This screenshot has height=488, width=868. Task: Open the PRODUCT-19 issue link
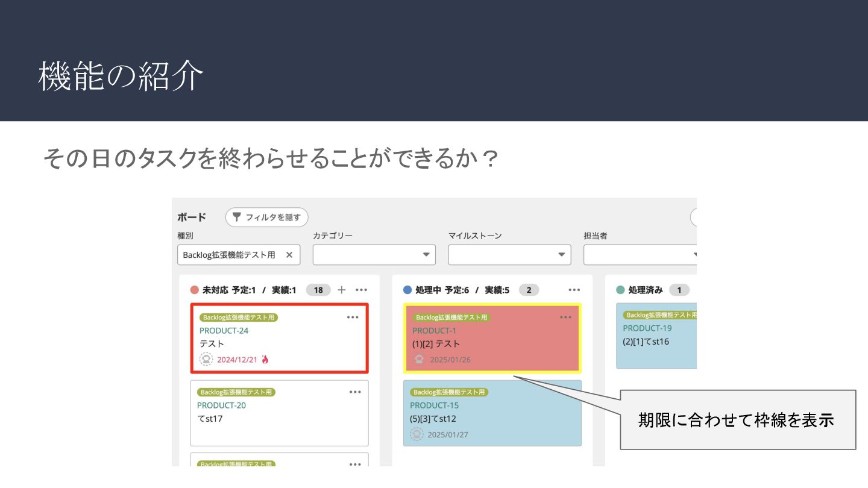[x=647, y=328]
